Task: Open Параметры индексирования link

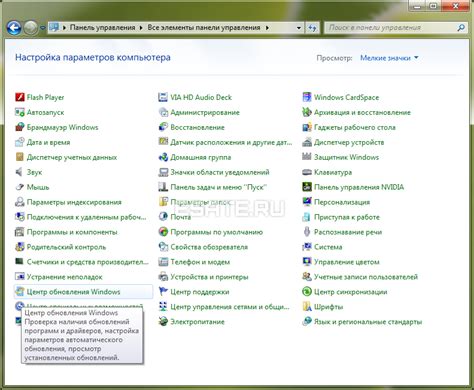Action: pyautogui.click(x=74, y=202)
